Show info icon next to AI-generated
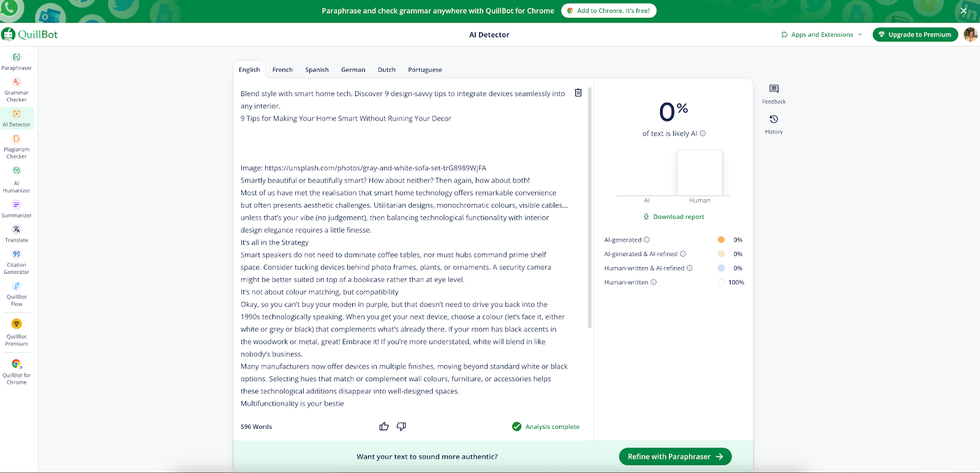980x473 pixels. click(647, 240)
